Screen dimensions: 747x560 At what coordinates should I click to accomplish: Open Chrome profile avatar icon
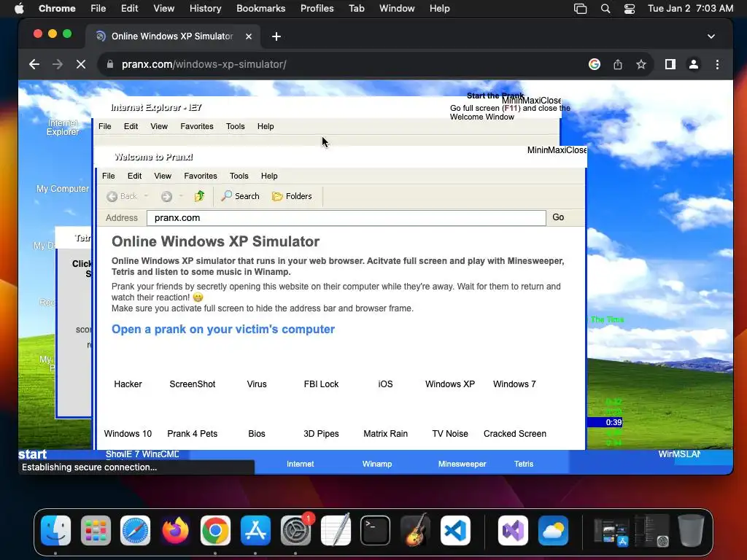coord(694,64)
